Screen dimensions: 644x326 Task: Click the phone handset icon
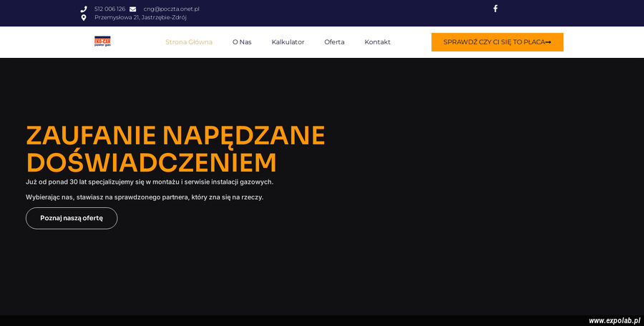coord(84,9)
